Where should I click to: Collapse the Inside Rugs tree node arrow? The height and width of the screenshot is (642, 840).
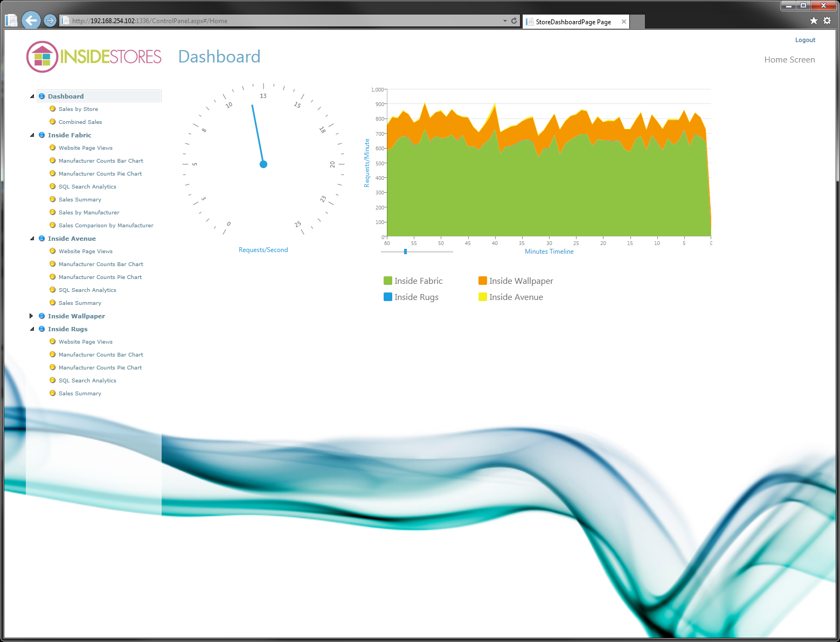coord(32,329)
